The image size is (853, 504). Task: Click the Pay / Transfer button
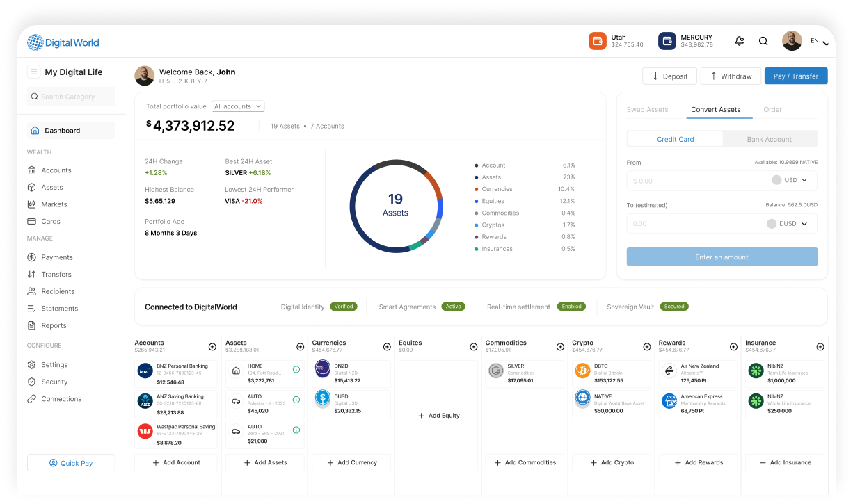coord(796,76)
